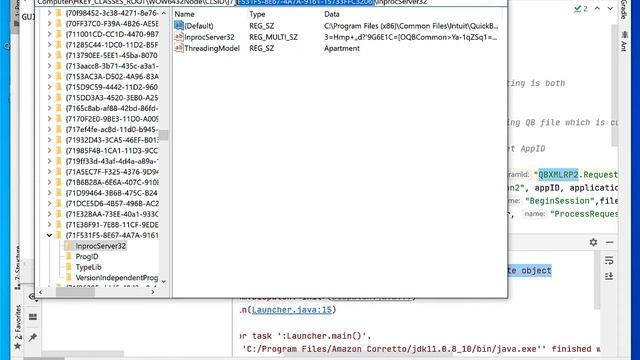Select the ThreadingModel value name
The image size is (640, 360).
tap(212, 48)
